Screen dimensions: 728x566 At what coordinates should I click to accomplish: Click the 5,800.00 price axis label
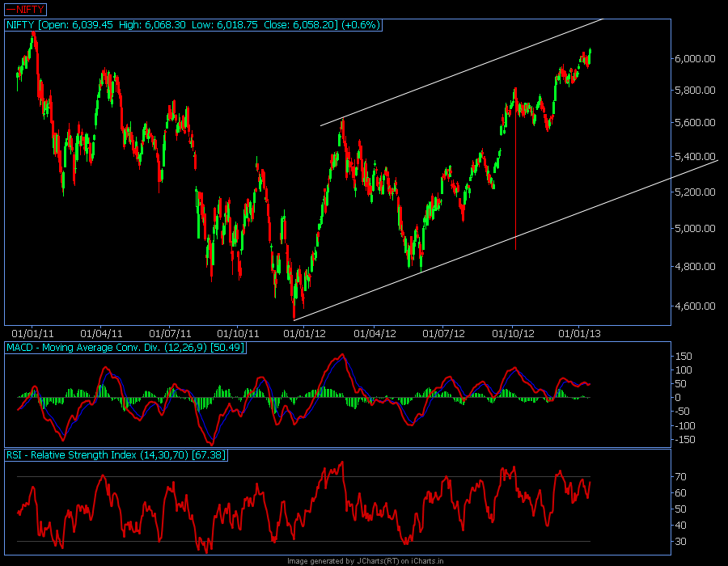[x=695, y=90]
